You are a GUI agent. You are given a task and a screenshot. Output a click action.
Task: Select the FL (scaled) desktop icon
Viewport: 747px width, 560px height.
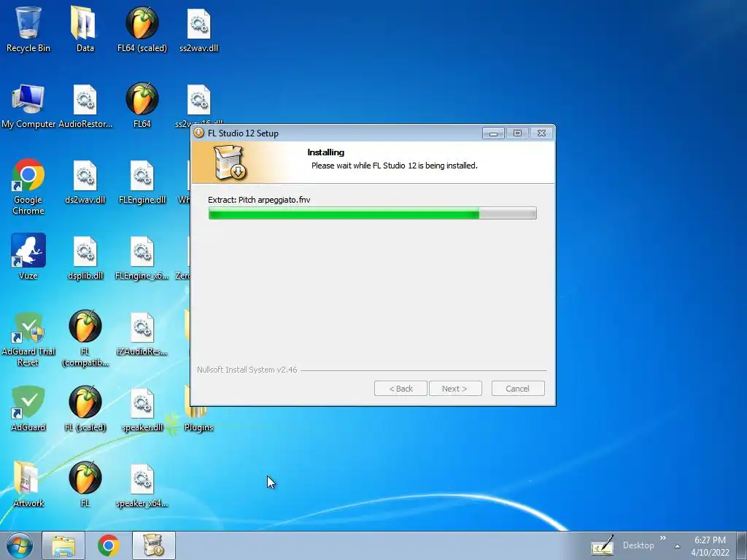coord(85,408)
